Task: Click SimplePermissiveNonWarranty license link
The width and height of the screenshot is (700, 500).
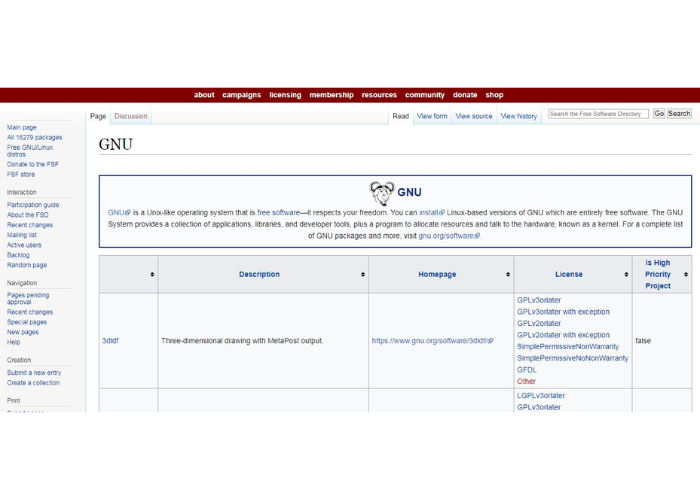Action: [568, 346]
